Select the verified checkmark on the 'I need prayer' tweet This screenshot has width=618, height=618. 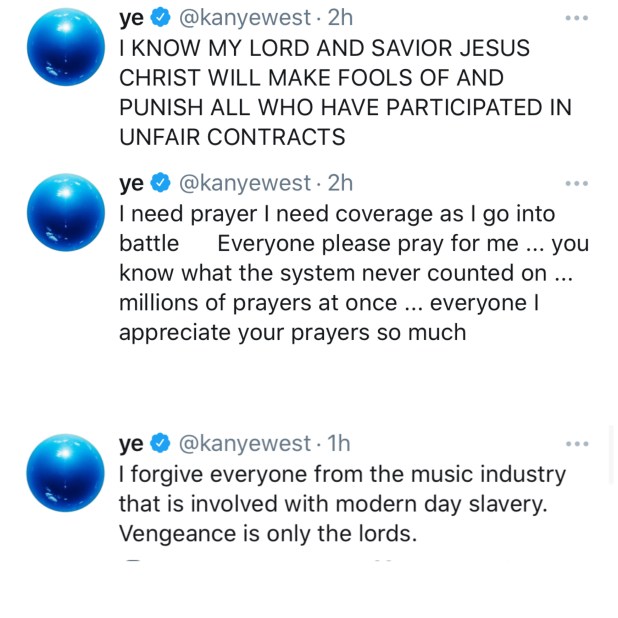pyautogui.click(x=159, y=183)
